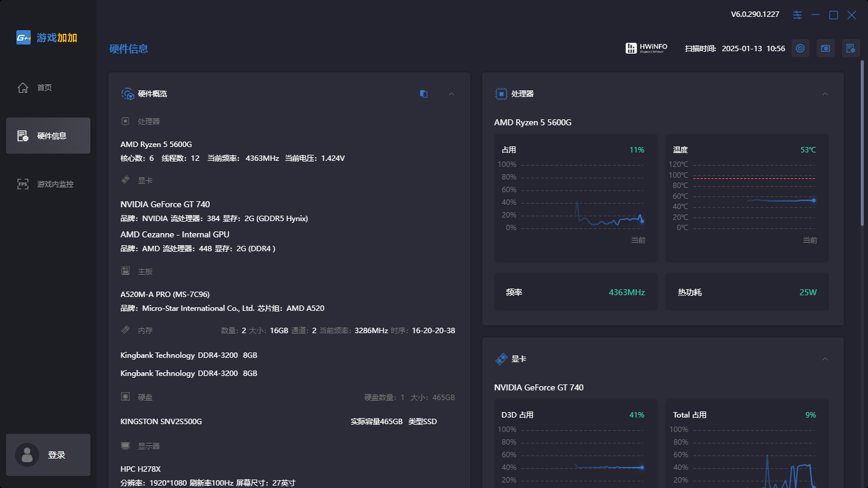This screenshot has width=868, height=488.
Task: Open the settings sliders icon
Action: tap(797, 15)
